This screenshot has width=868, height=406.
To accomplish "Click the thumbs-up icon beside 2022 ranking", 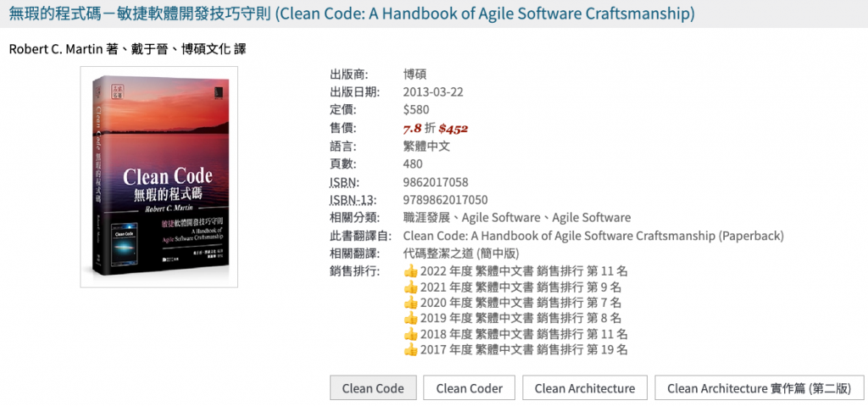I will point(411,271).
